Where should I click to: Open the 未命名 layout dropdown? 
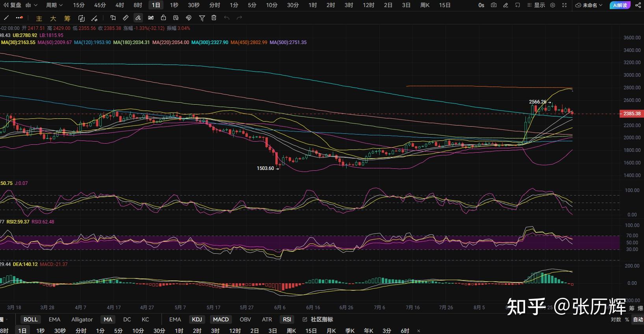tap(589, 5)
